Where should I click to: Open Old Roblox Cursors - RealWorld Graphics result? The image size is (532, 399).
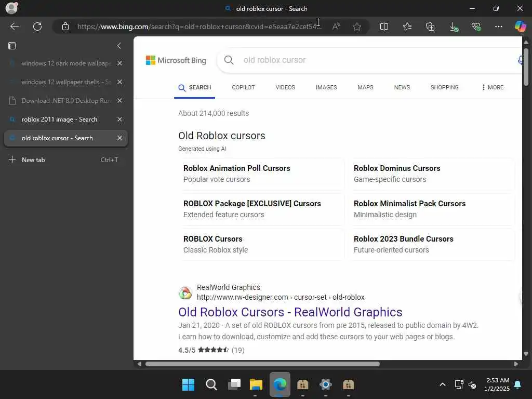click(290, 312)
